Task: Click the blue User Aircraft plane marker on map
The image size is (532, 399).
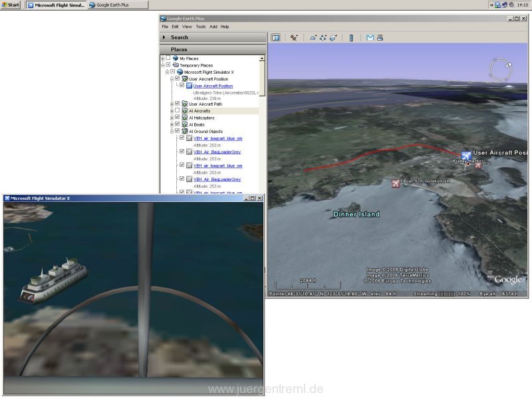Action: tap(466, 156)
